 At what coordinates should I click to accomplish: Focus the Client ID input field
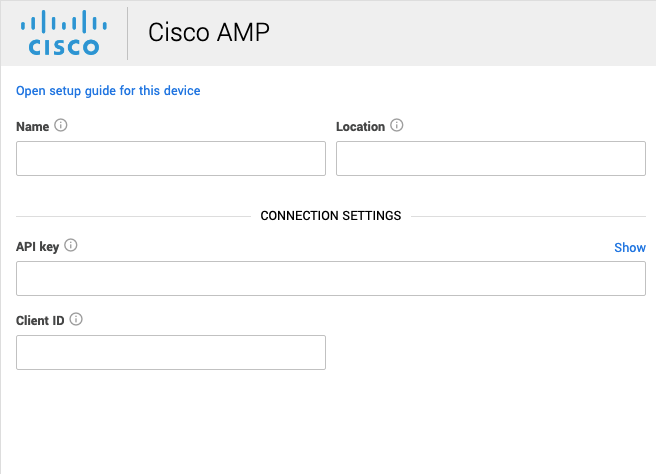(x=171, y=352)
